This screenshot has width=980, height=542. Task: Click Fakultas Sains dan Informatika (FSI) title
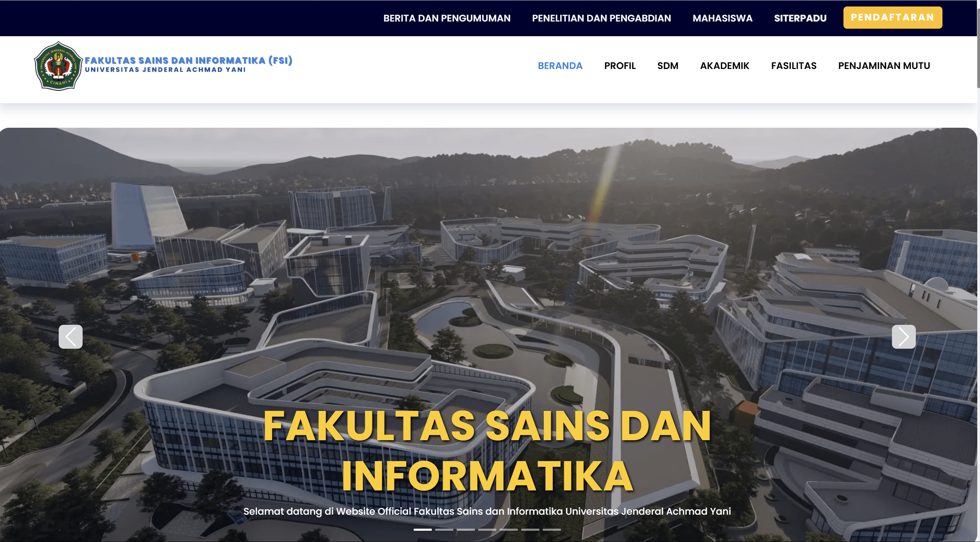tap(188, 60)
